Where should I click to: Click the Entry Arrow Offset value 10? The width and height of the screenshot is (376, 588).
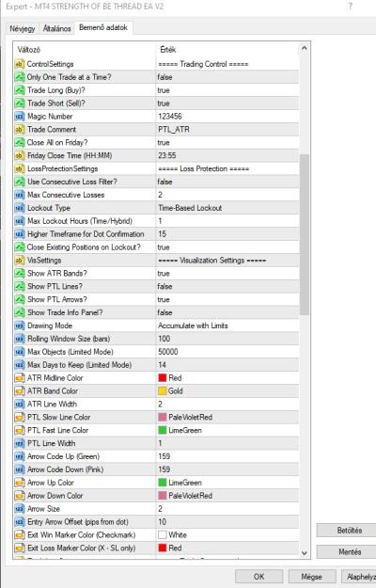tap(163, 522)
